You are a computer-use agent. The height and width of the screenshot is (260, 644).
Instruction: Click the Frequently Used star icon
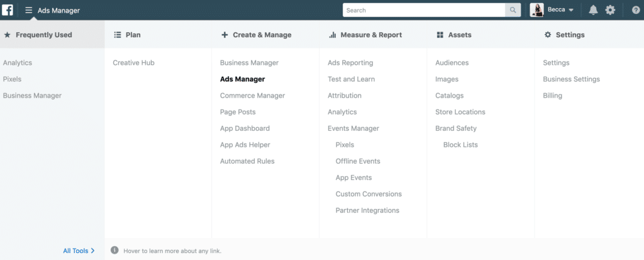[7, 35]
